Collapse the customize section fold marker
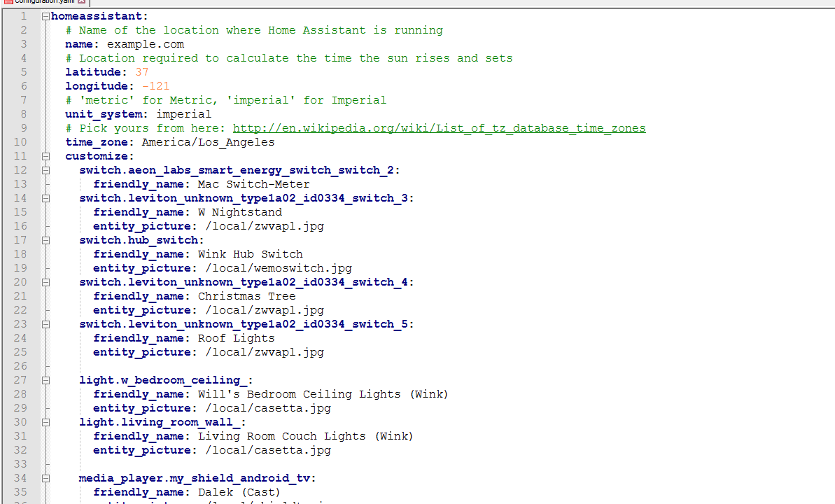The width and height of the screenshot is (835, 504). coord(45,157)
